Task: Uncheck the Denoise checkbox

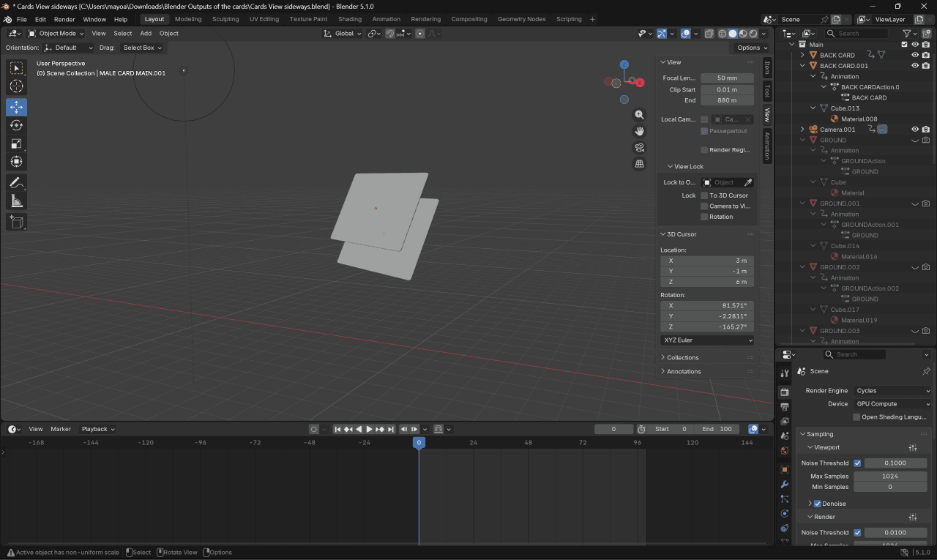Action: [x=817, y=504]
